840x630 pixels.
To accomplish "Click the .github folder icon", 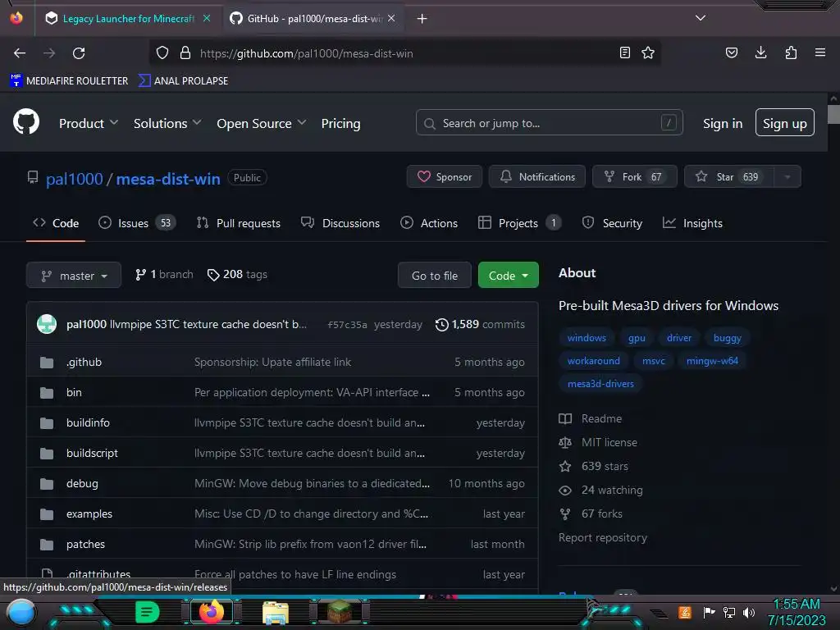I will [x=47, y=363].
